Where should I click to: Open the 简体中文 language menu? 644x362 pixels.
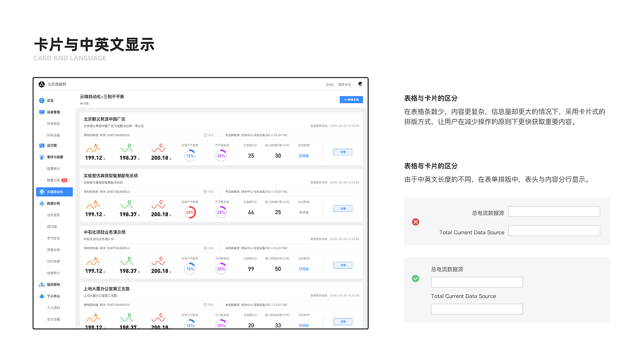pyautogui.click(x=344, y=84)
